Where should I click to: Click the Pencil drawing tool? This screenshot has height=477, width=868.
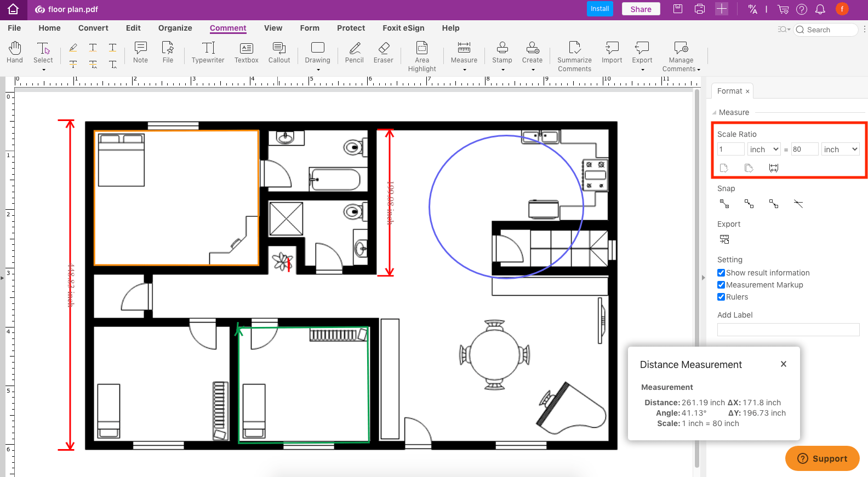point(354,53)
